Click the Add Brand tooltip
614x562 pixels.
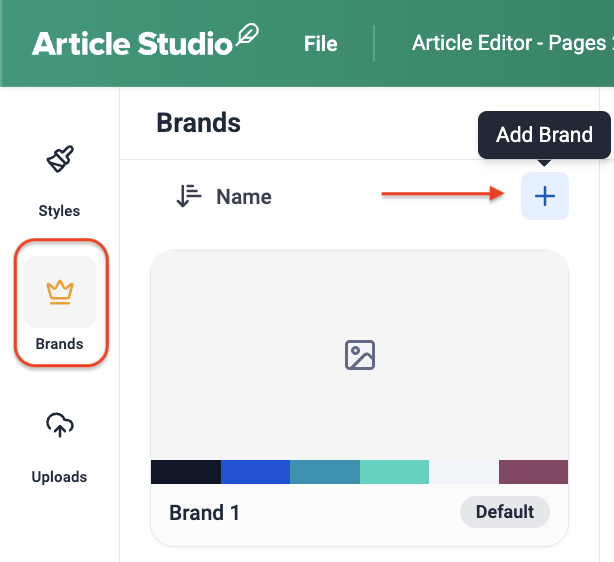click(544, 134)
